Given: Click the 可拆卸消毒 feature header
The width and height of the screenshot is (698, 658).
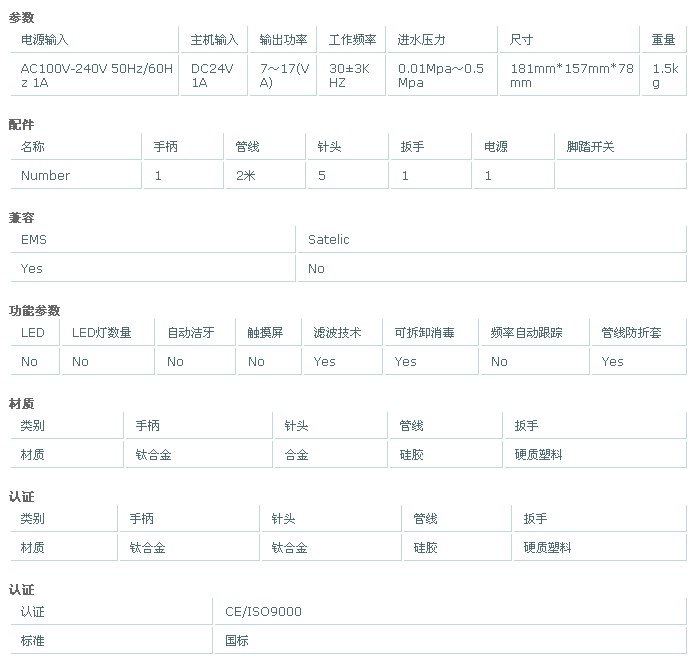Looking at the screenshot, I should pyautogui.click(x=424, y=332).
